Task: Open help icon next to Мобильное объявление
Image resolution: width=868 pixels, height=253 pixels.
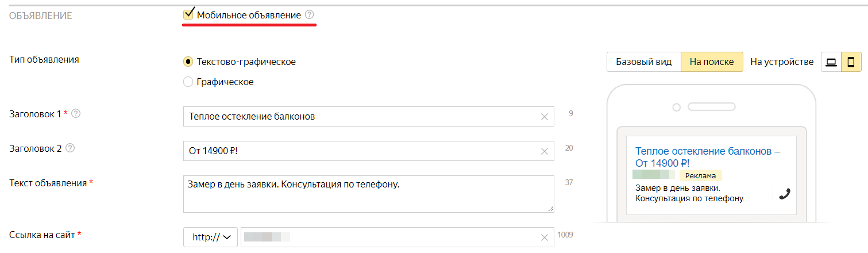Action: [x=310, y=15]
